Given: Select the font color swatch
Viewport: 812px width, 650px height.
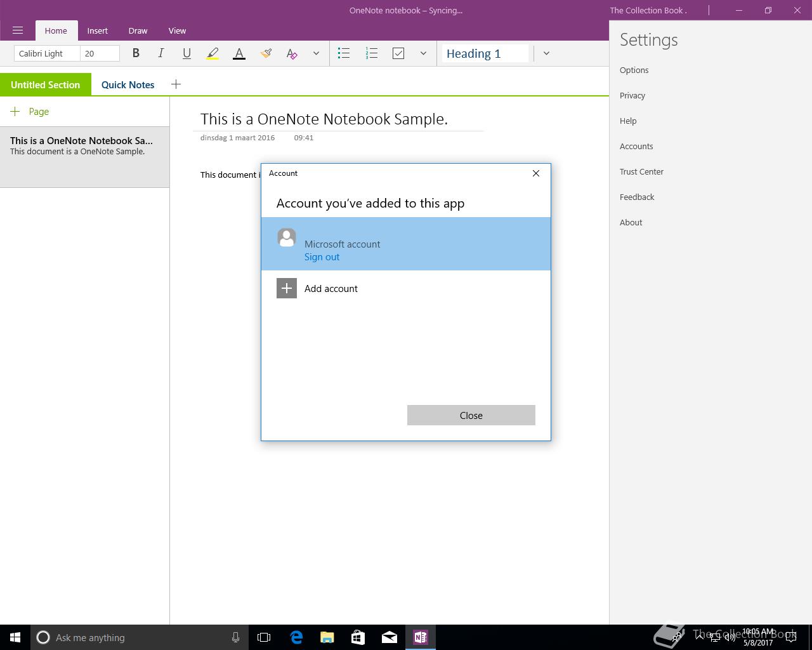Looking at the screenshot, I should 239,54.
